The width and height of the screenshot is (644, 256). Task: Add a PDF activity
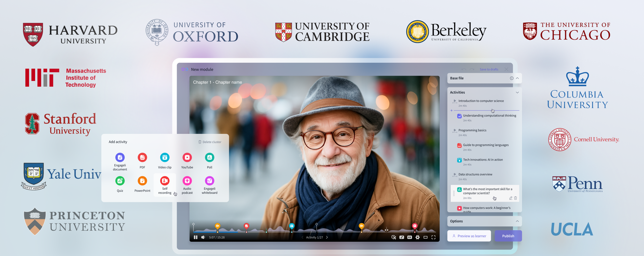pyautogui.click(x=142, y=161)
